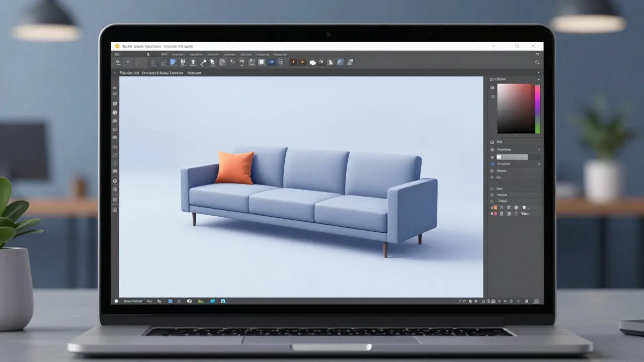The image size is (644, 362).
Task: Click the blue square tool in top toolbar
Action: 173,62
